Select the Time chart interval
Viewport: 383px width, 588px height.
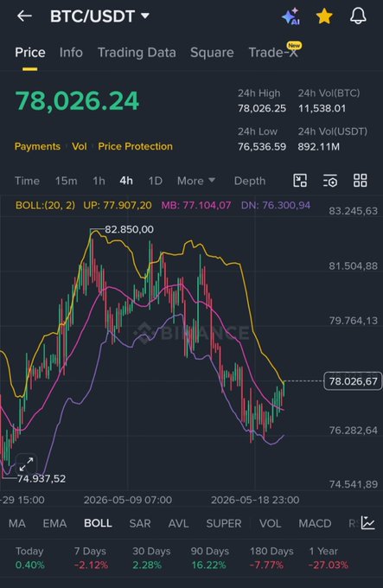coord(27,181)
